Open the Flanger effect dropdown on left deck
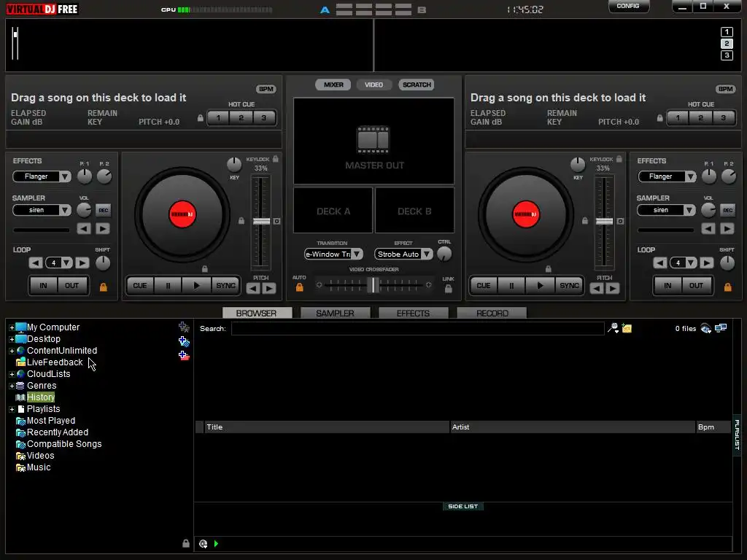This screenshot has height=560, width=747. [65, 176]
